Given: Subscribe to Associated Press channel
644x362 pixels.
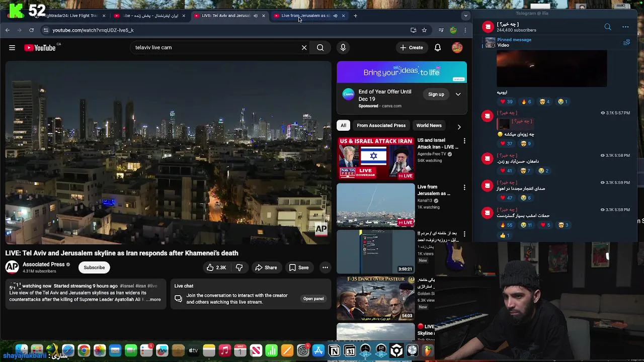Looking at the screenshot, I should point(94,267).
